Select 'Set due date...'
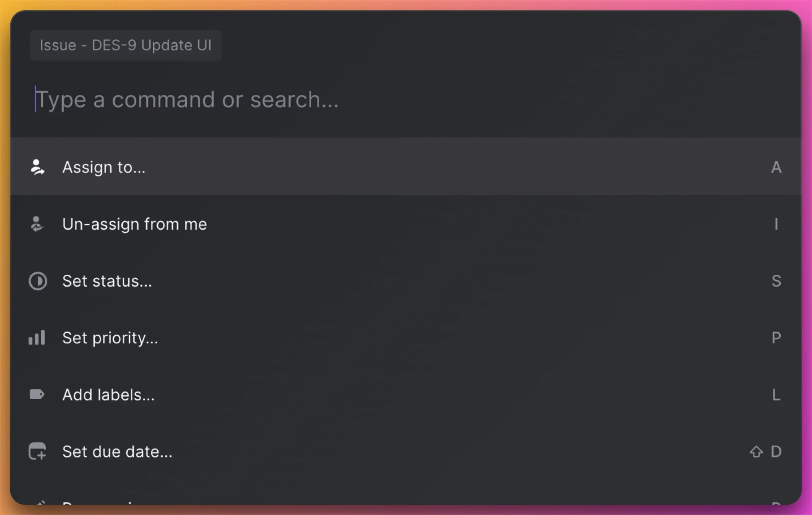The height and width of the screenshot is (515, 812). coord(117,452)
